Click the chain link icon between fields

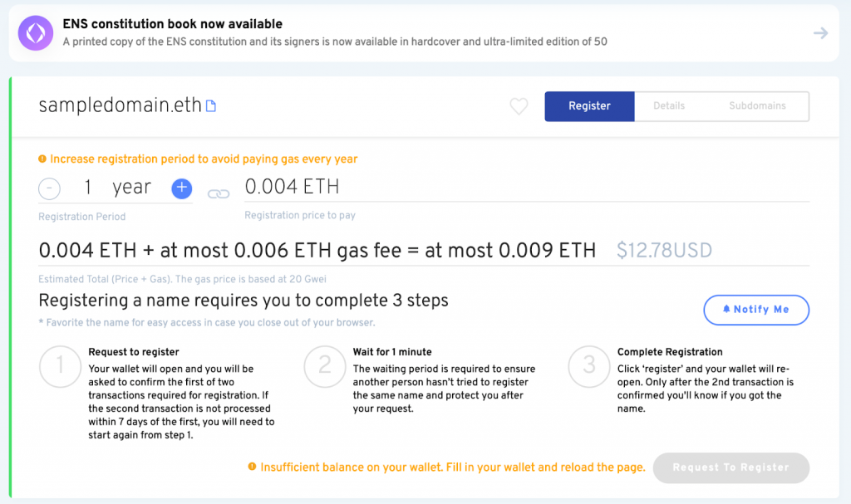point(218,193)
